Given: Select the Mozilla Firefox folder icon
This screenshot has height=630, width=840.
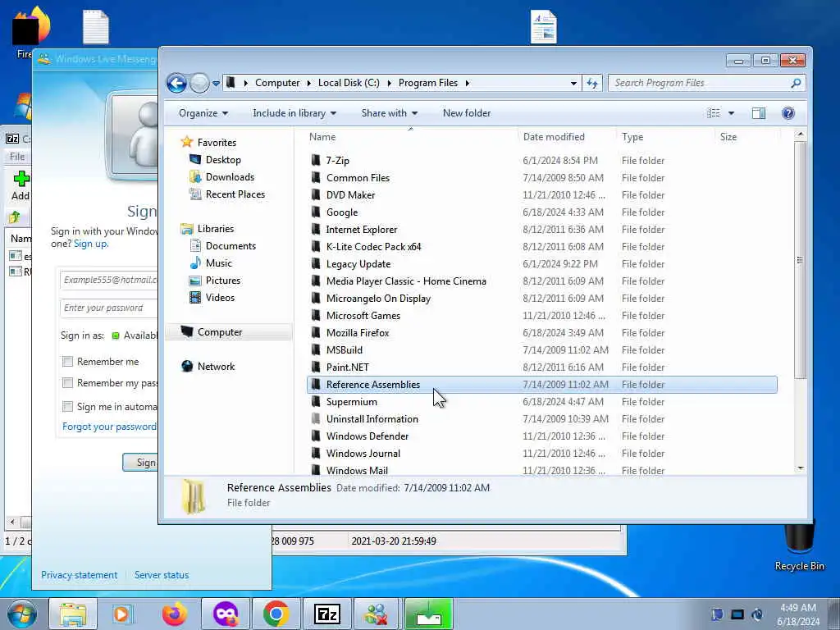Looking at the screenshot, I should (x=316, y=333).
